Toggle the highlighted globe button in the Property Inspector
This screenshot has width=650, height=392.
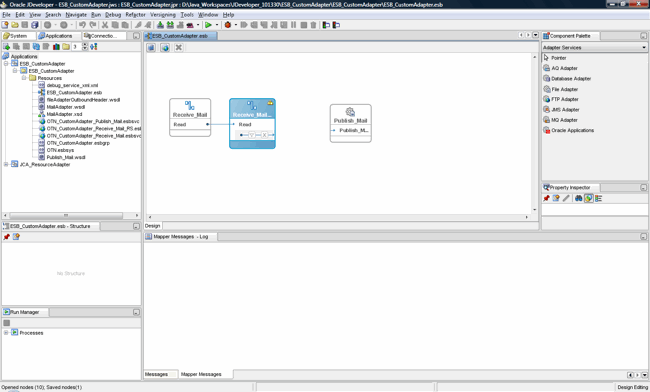pyautogui.click(x=588, y=198)
